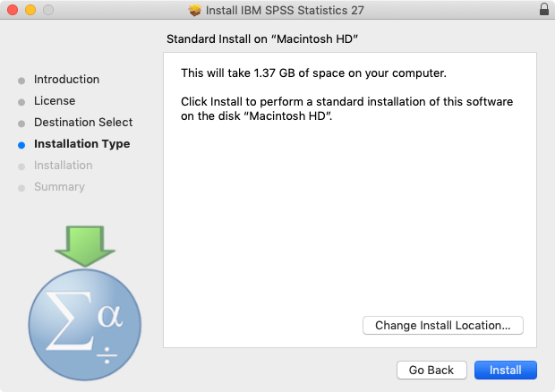The height and width of the screenshot is (392, 555).
Task: Click the green download arrow graphic
Action: [x=85, y=246]
